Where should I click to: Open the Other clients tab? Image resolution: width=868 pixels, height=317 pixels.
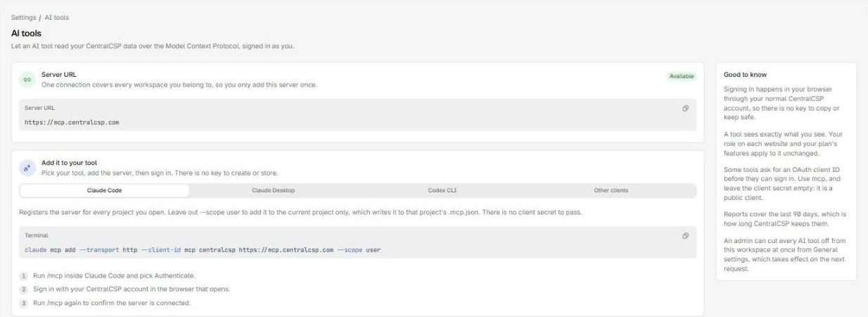click(x=611, y=190)
